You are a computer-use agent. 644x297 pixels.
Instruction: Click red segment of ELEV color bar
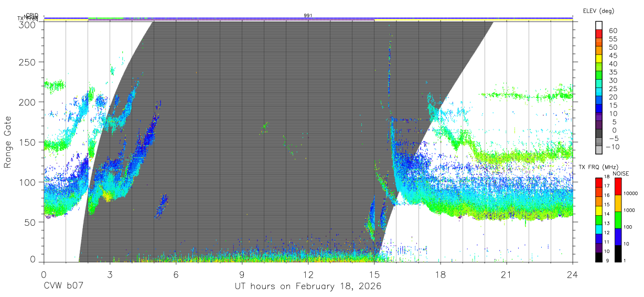pyautogui.click(x=599, y=34)
